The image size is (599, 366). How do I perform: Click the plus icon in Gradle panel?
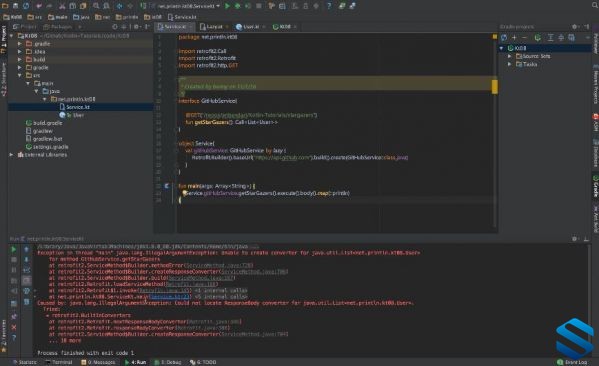coord(514,37)
